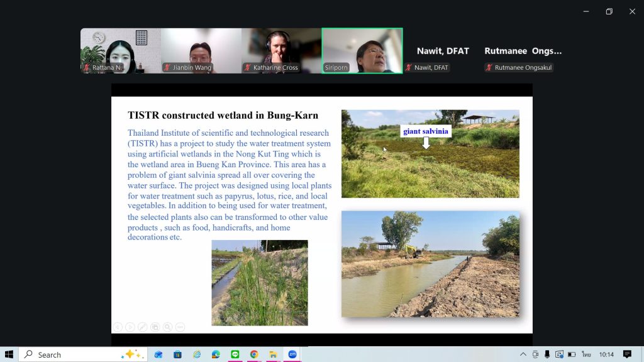Viewport: 644px width, 362px height.
Task: Minimize the Zoom meeting window
Action: click(586, 11)
